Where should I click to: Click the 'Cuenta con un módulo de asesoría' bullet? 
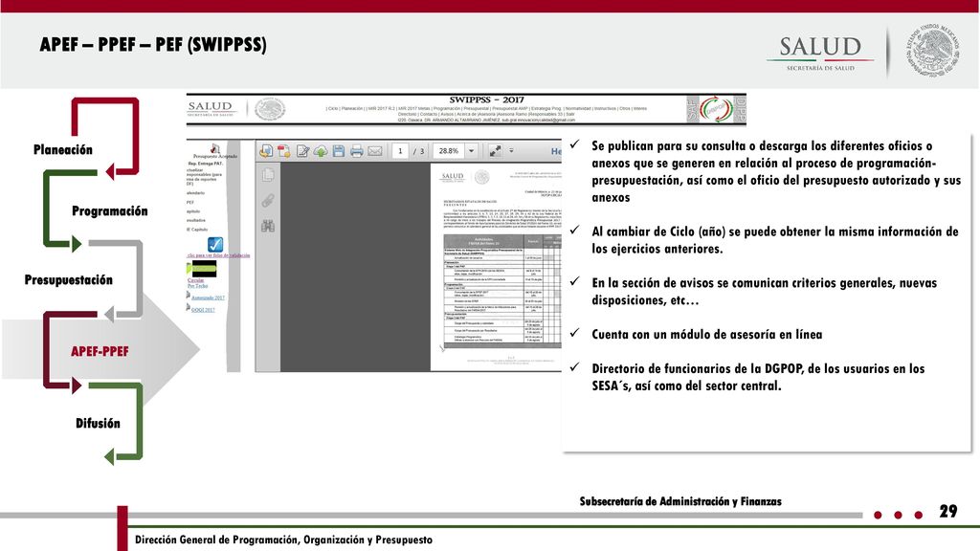coord(707,334)
